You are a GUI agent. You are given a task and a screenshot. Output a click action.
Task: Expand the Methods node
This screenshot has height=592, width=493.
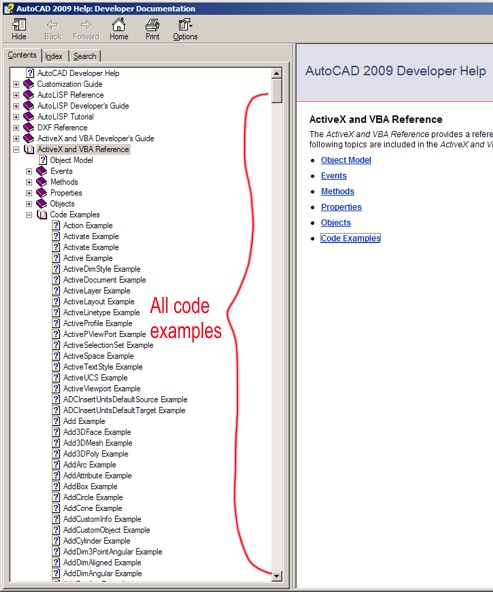(x=29, y=182)
